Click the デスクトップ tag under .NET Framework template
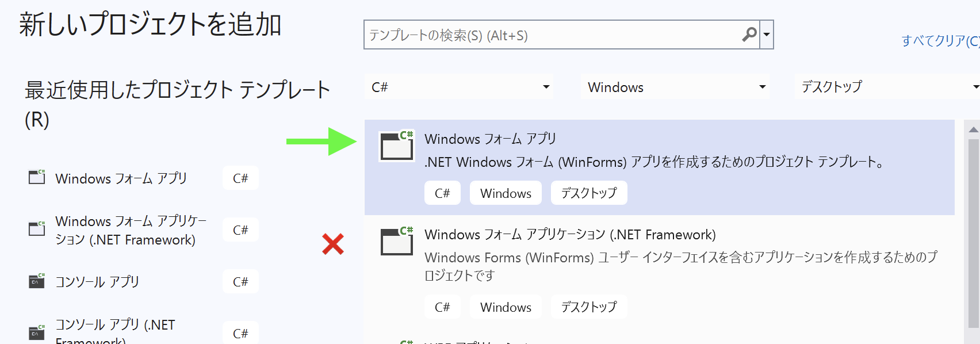Screen dimensions: 980x344 coord(589,307)
